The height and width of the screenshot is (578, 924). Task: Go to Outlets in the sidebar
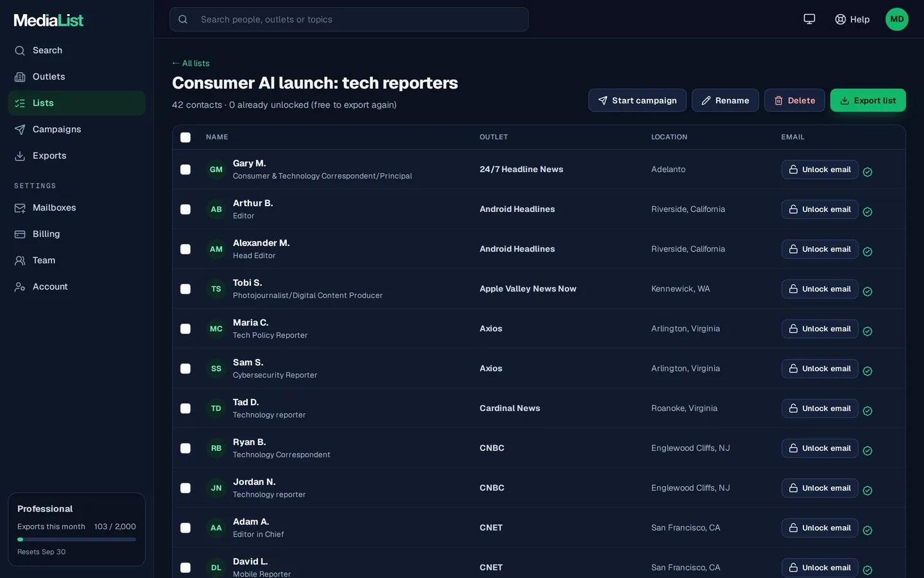(76, 76)
